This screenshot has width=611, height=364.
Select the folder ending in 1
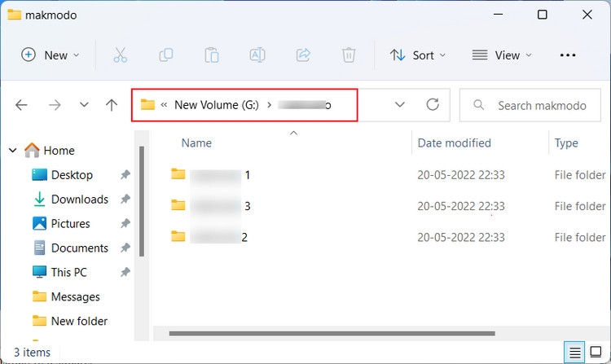210,175
